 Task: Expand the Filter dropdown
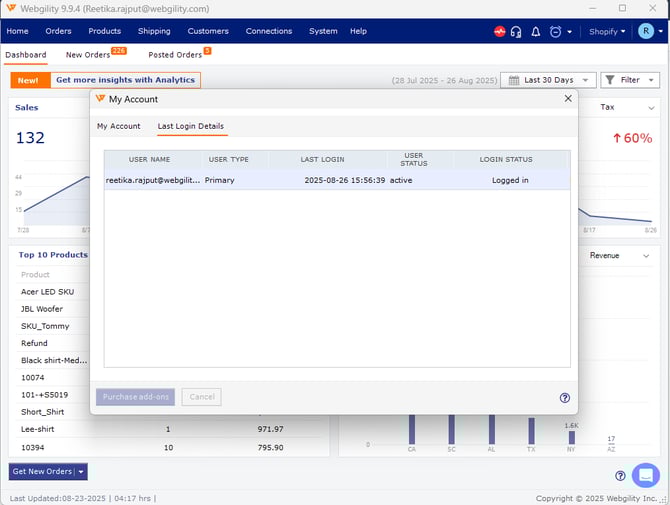coord(629,80)
